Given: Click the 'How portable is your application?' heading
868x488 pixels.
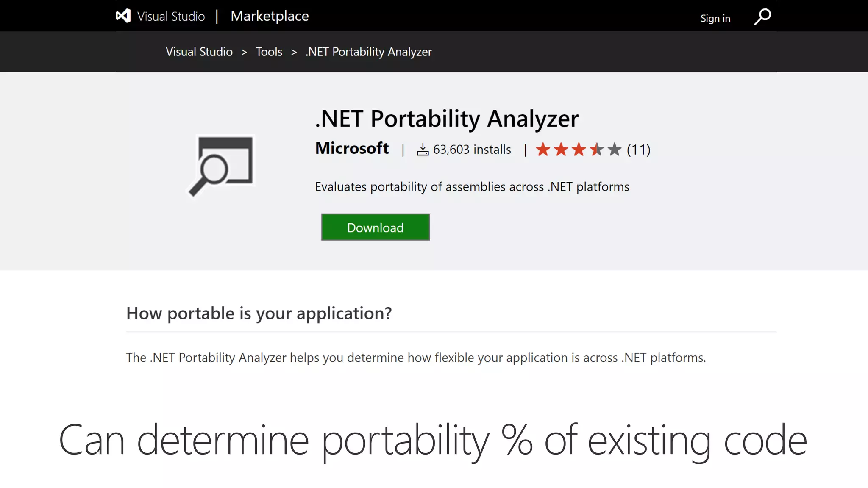Looking at the screenshot, I should 259,313.
